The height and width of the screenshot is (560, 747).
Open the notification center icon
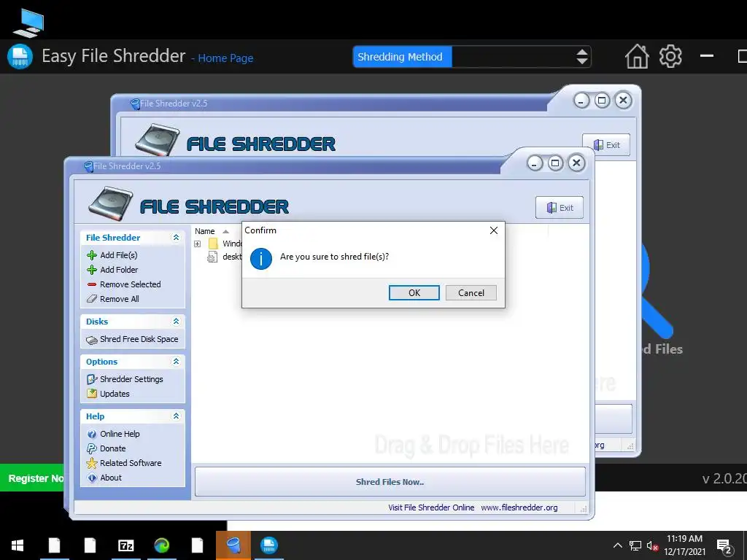pos(724,546)
